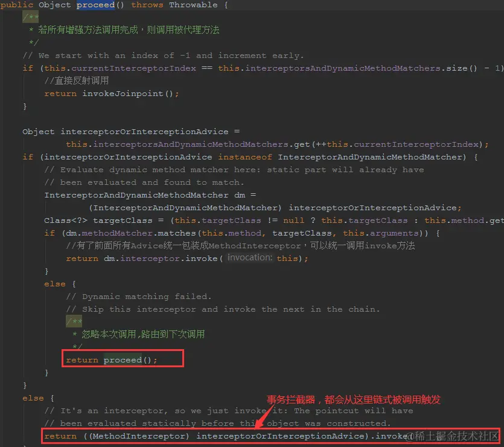Click Chinese comment '忽略本次调用,路由到下次调用'
Image resolution: width=504 pixels, height=447 pixels.
point(143,335)
